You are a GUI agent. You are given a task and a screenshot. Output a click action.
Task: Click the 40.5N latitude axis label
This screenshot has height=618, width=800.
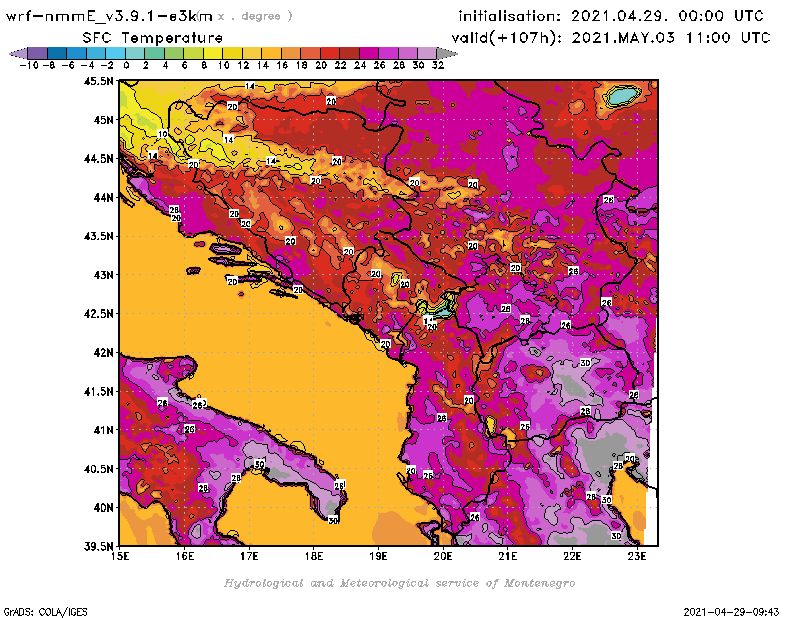click(x=98, y=469)
